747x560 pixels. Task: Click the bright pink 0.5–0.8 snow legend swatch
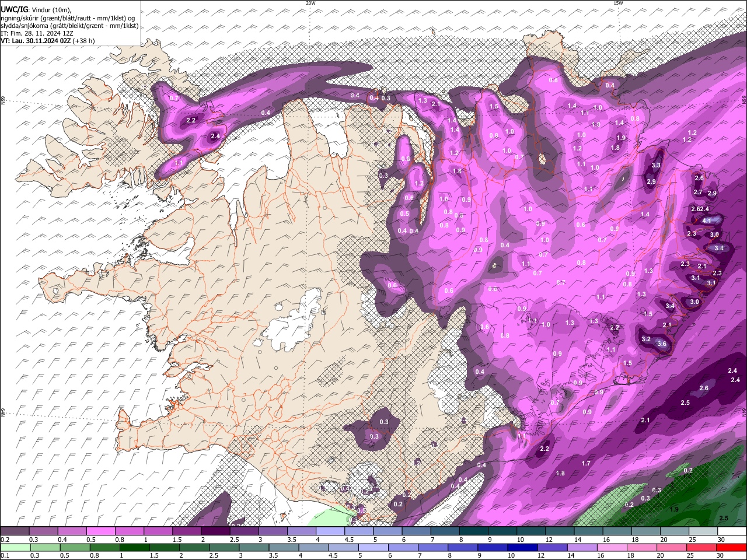(100, 531)
